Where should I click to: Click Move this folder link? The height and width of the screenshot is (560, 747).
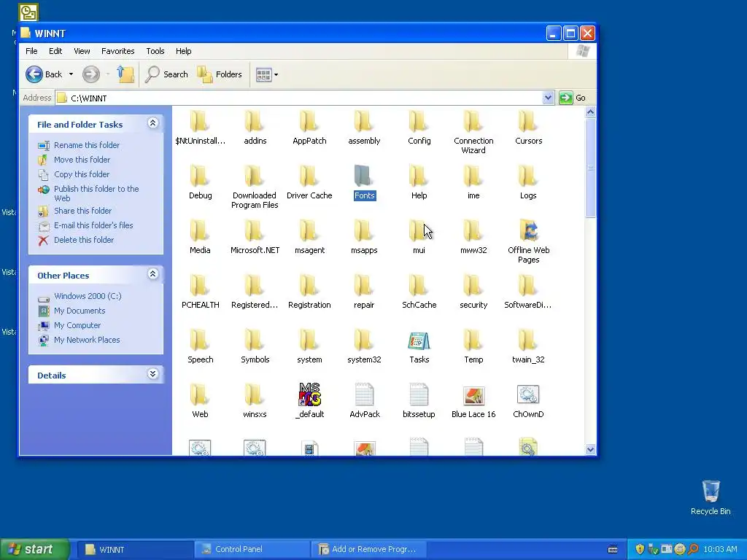(82, 160)
